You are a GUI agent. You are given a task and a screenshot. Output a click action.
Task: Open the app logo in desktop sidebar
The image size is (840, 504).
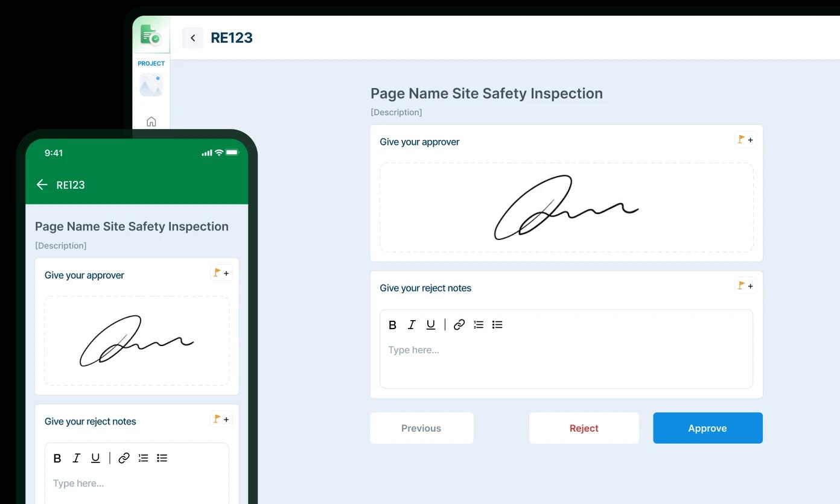click(150, 35)
